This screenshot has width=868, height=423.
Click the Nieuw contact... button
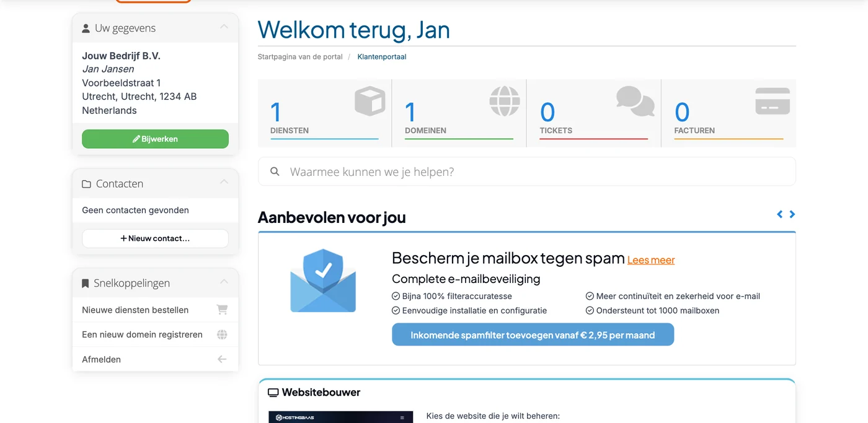[155, 238]
